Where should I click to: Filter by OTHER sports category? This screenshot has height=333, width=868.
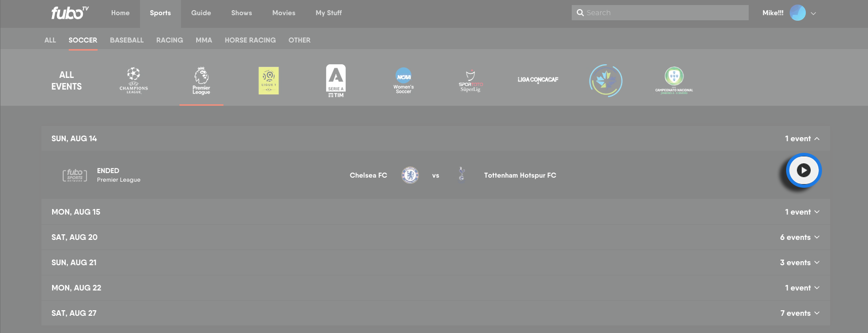click(x=299, y=40)
